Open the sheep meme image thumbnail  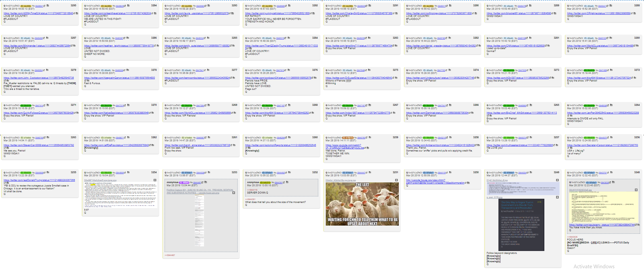click(362, 204)
